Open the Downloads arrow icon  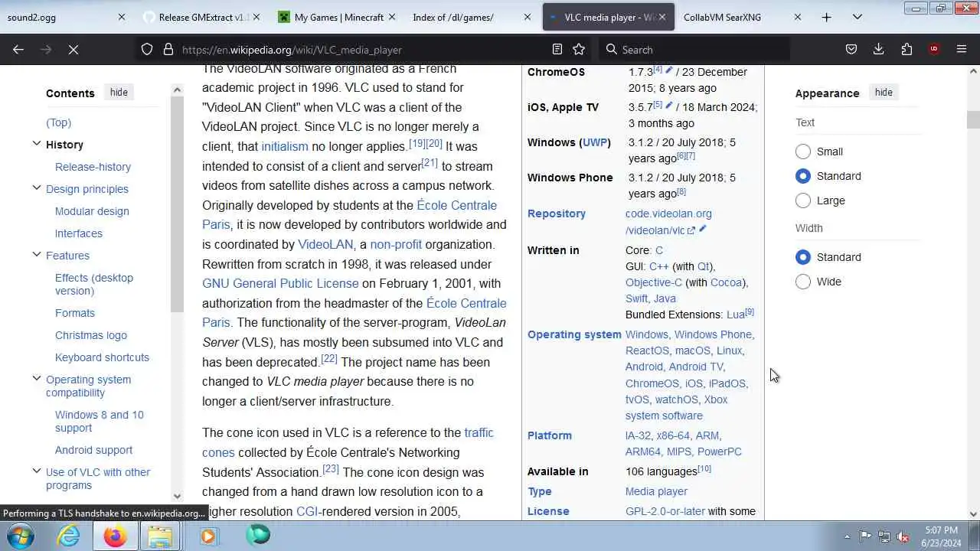(879, 49)
